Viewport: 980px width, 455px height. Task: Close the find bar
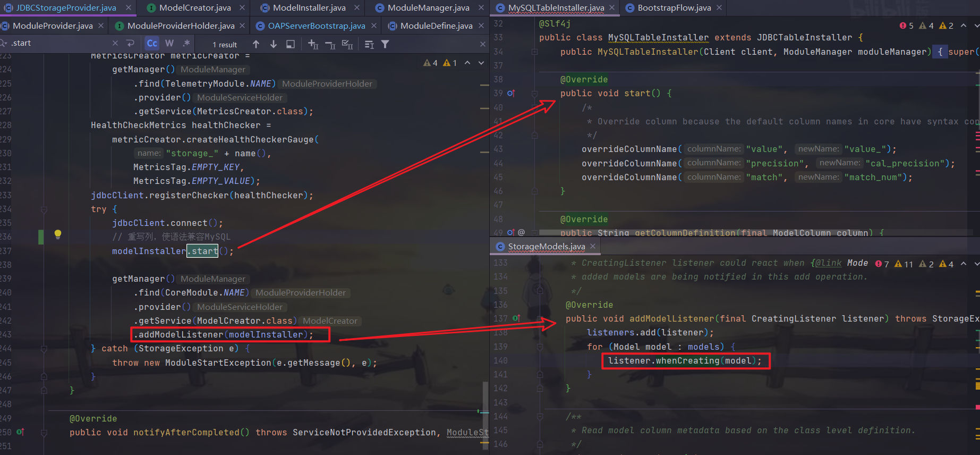(x=482, y=44)
